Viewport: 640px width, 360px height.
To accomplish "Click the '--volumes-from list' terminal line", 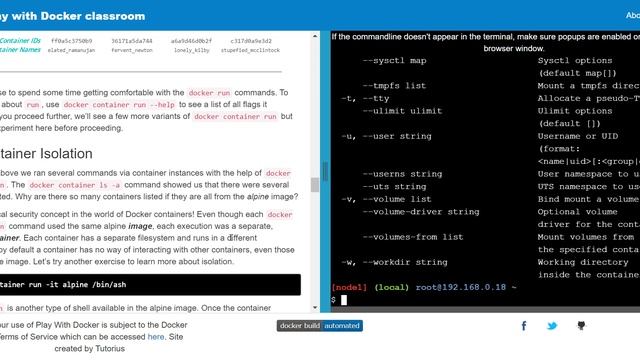I will pyautogui.click(x=413, y=237).
